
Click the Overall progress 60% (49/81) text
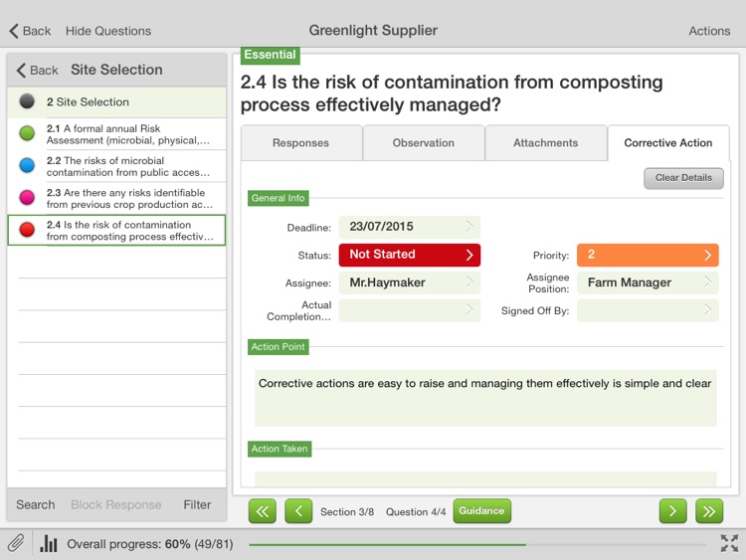150,544
